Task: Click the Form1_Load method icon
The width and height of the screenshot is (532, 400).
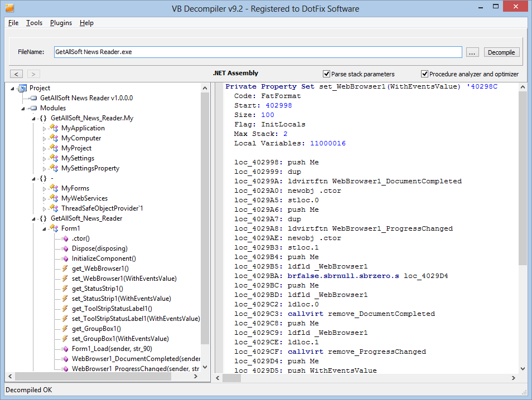Action: tap(65, 349)
